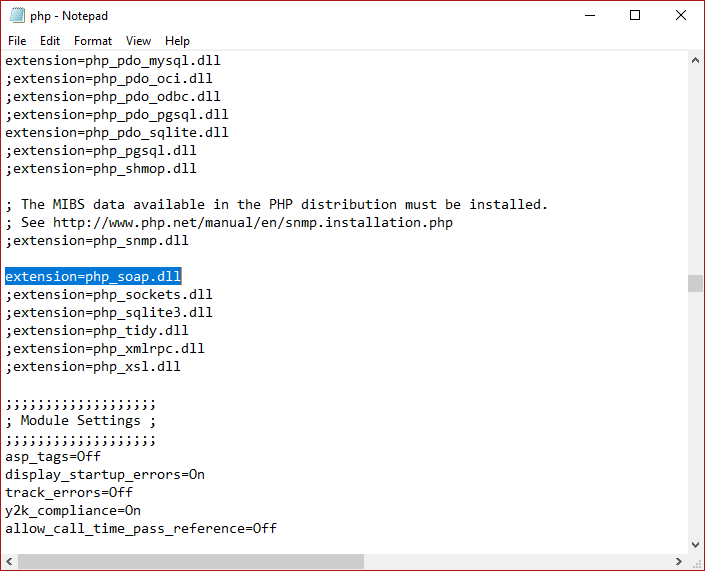Screen dimensions: 705x571
Task: Open the Help menu
Action: tap(177, 41)
